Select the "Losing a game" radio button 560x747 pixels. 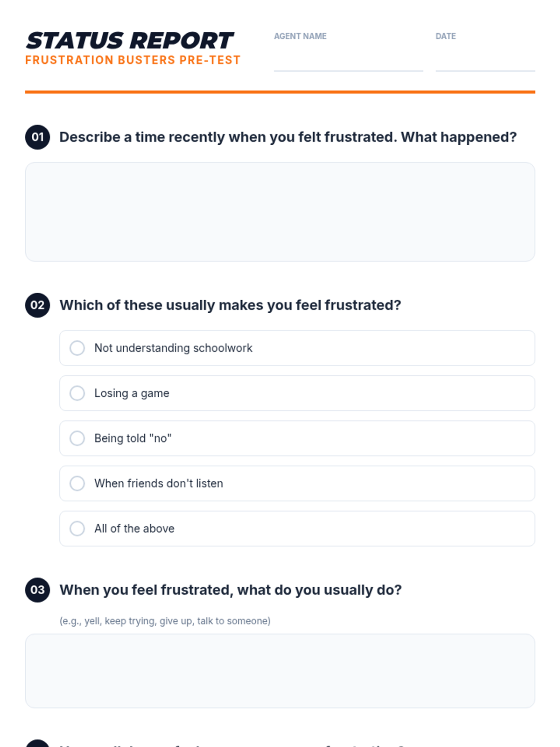(x=77, y=393)
